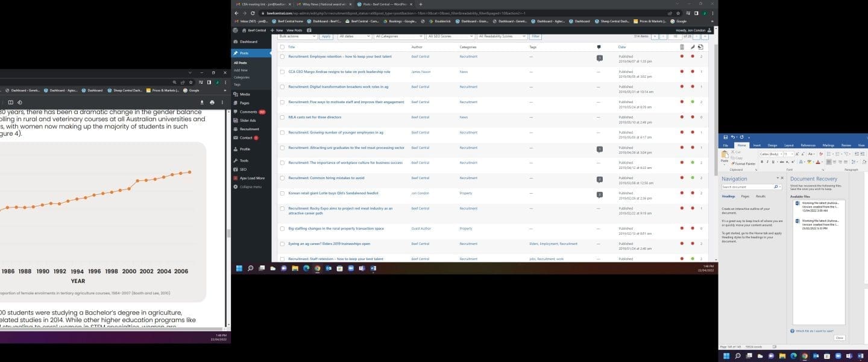Open Windows Start menu on middle taskbar
The height and width of the screenshot is (362, 868).
239,268
